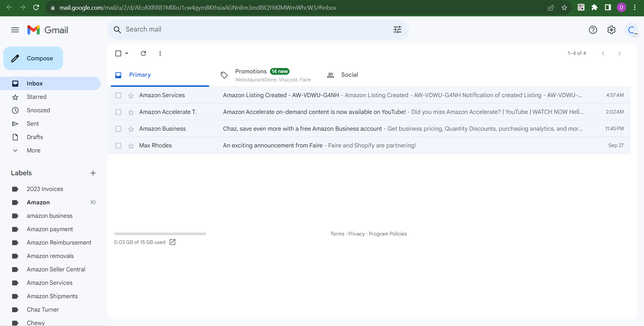This screenshot has height=326, width=644.
Task: Tick the Max Rhodes email checkbox
Action: click(x=118, y=145)
